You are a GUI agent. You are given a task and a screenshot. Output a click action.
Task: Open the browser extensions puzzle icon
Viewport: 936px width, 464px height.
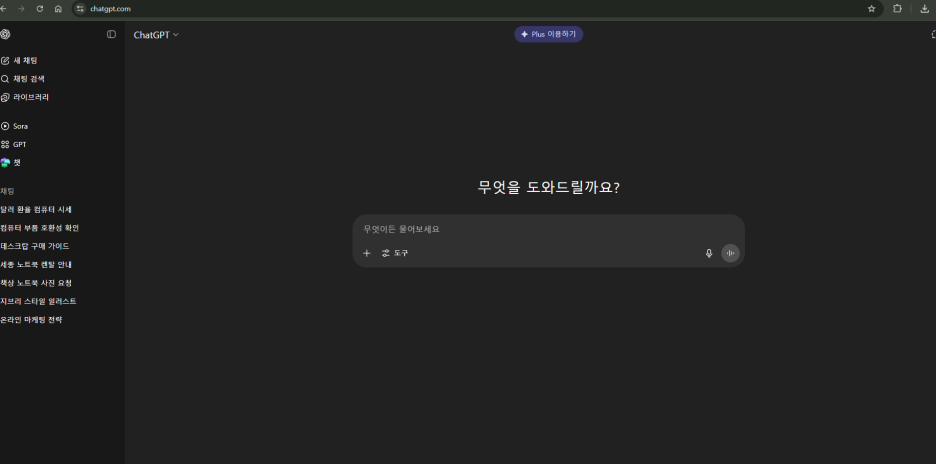coord(897,8)
